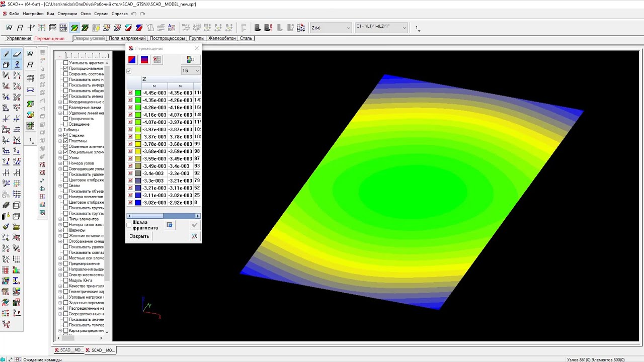Screen dimensions: 644x362
Task: Switch to the Управление tab
Action: pos(19,38)
